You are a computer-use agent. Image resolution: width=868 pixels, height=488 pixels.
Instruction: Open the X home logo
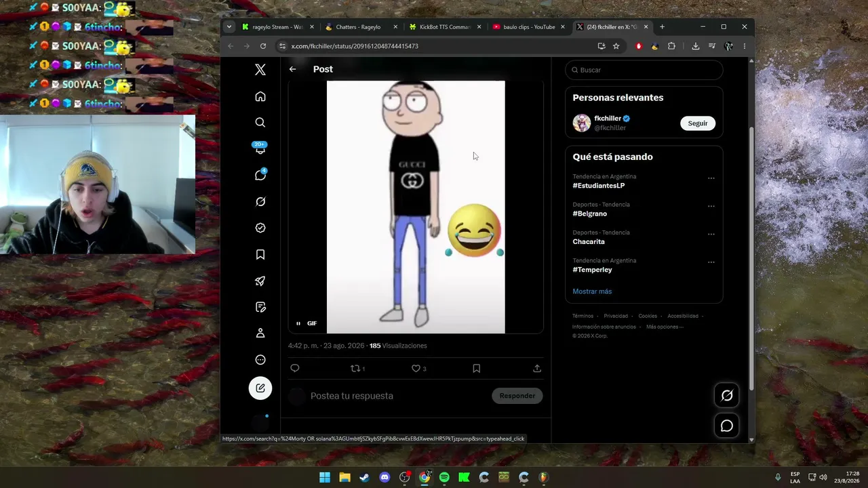260,70
